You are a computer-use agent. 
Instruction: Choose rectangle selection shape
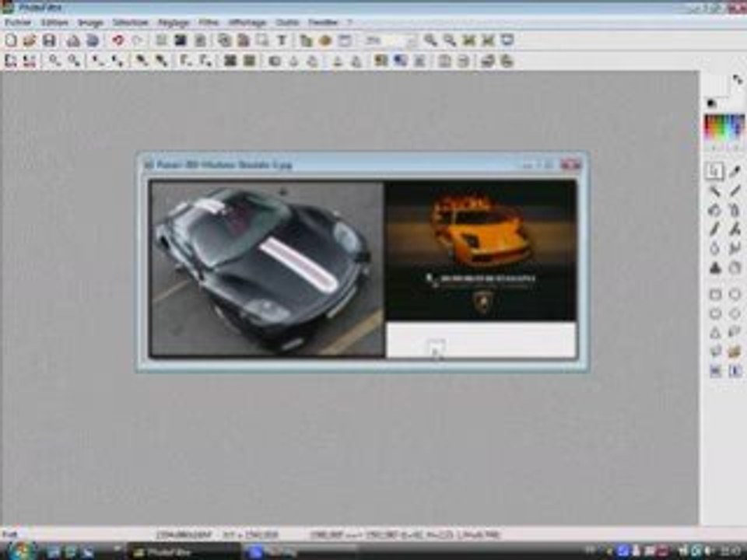pos(714,294)
